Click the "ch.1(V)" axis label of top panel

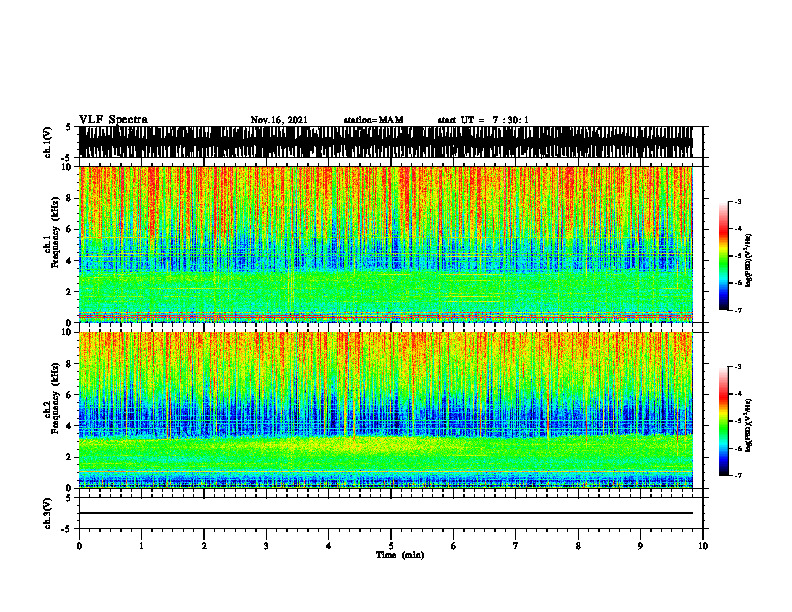coord(48,142)
